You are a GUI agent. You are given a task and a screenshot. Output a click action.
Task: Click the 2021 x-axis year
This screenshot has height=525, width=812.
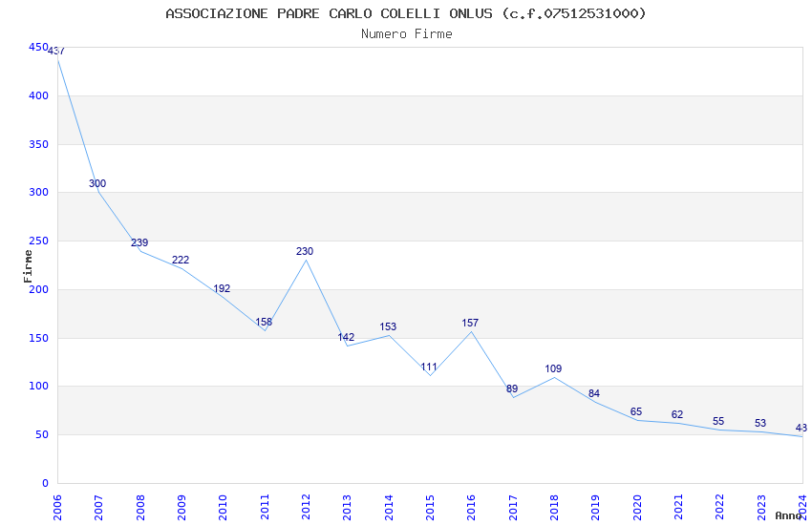(x=678, y=508)
